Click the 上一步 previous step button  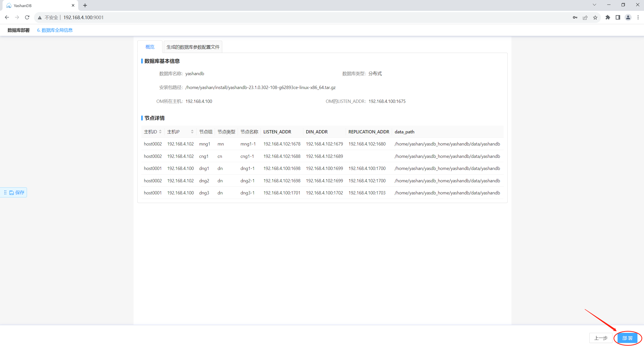coord(601,338)
